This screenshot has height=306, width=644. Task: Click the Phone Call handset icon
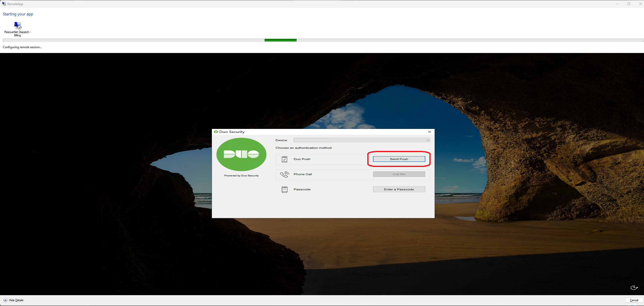[x=285, y=174]
